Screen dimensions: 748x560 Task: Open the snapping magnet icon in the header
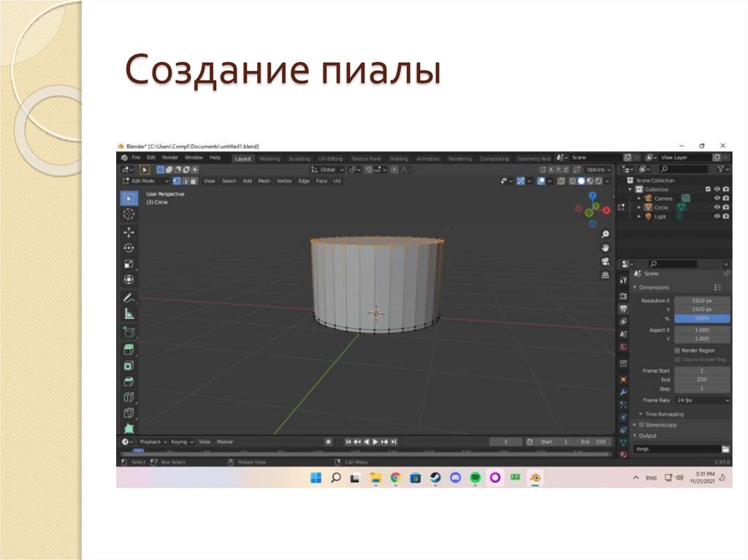point(367,169)
